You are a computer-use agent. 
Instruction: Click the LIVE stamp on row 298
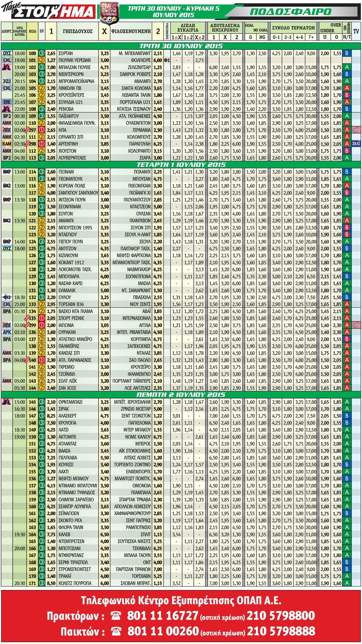tap(28, 143)
